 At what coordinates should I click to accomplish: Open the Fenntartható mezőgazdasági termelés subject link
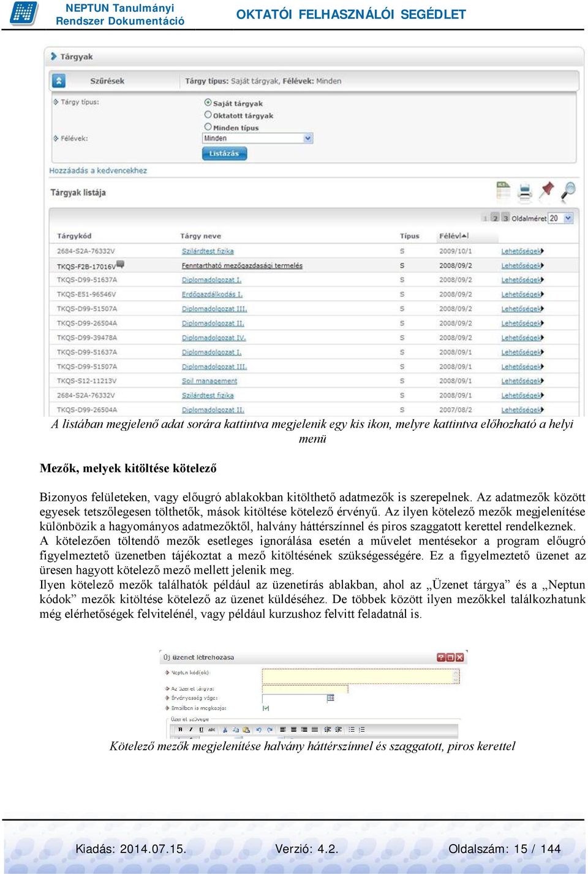[x=242, y=265]
